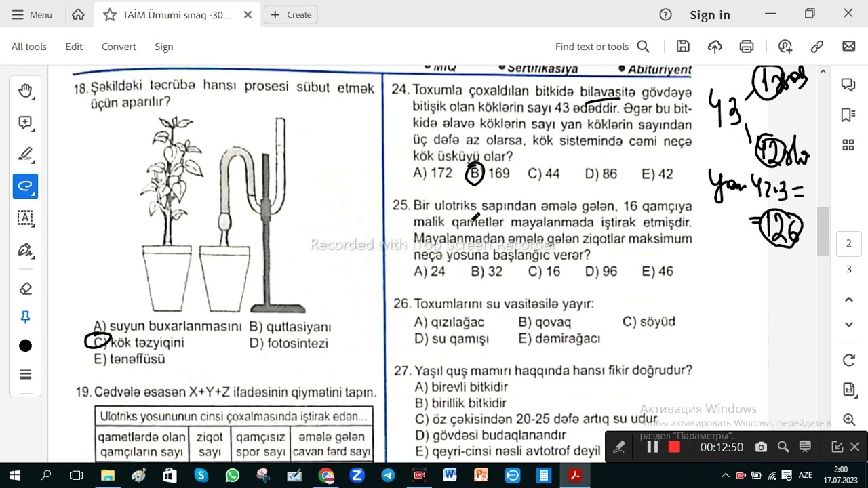868x488 pixels.
Task: Select the freehand draw tool
Action: coord(25,186)
